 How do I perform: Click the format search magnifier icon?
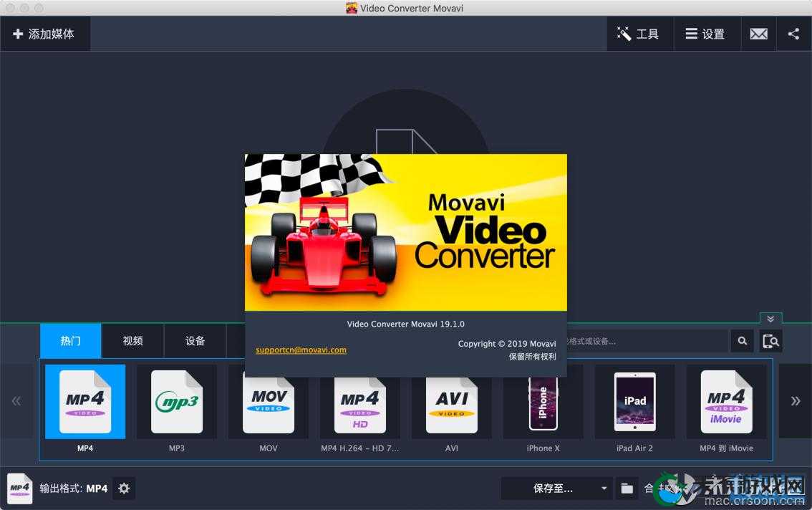pyautogui.click(x=743, y=341)
